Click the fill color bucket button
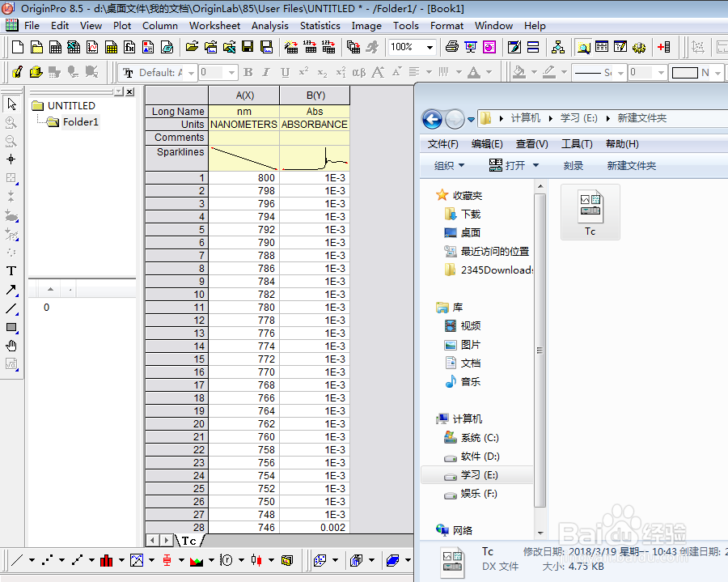This screenshot has height=582, width=728. tap(519, 73)
